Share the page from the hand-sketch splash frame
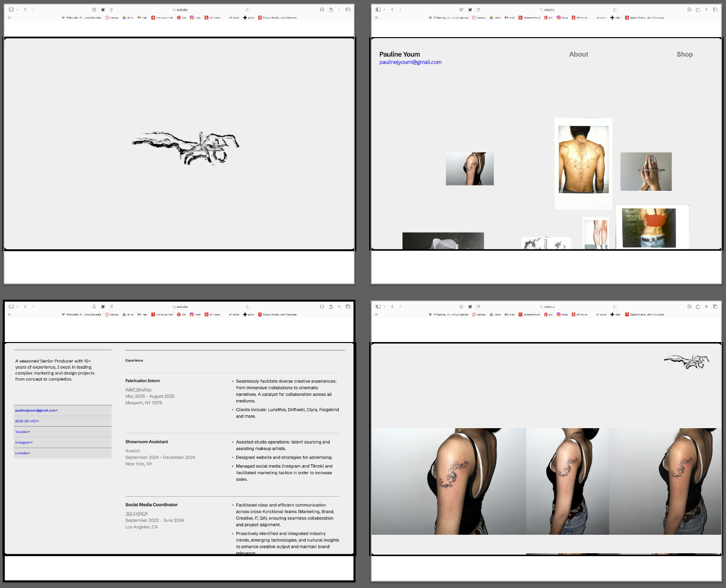 [331, 10]
